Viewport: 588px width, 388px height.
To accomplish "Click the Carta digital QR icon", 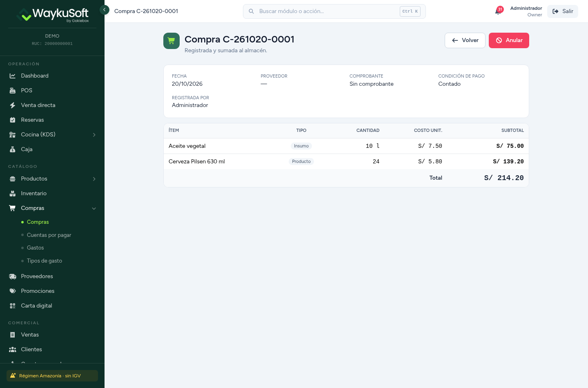I will tap(13, 306).
